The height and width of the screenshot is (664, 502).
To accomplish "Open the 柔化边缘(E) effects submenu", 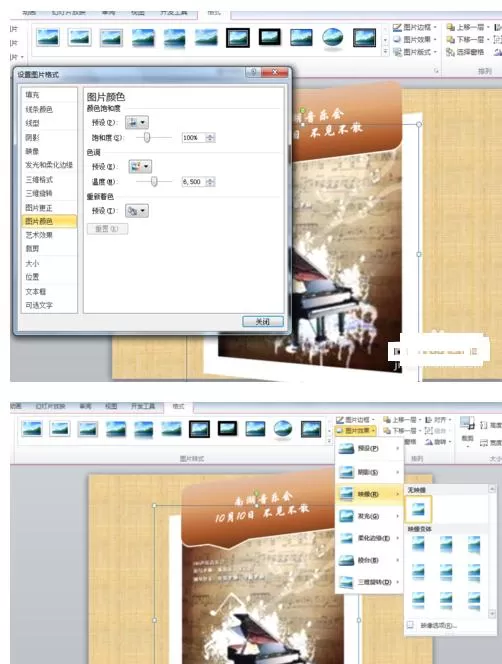I will click(369, 538).
